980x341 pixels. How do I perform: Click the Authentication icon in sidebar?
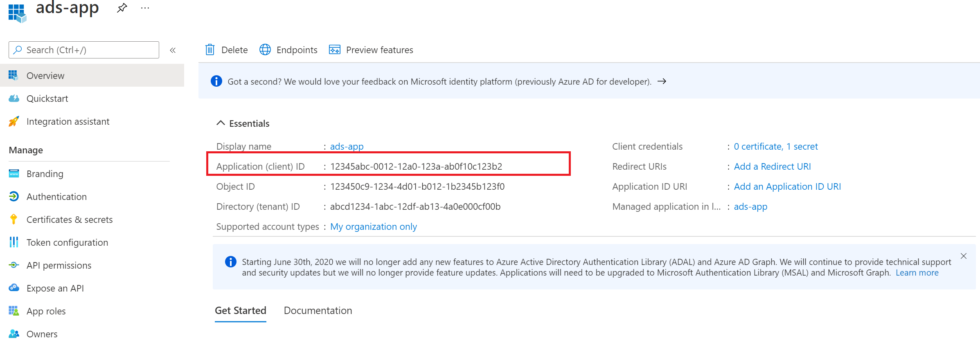pos(14,197)
